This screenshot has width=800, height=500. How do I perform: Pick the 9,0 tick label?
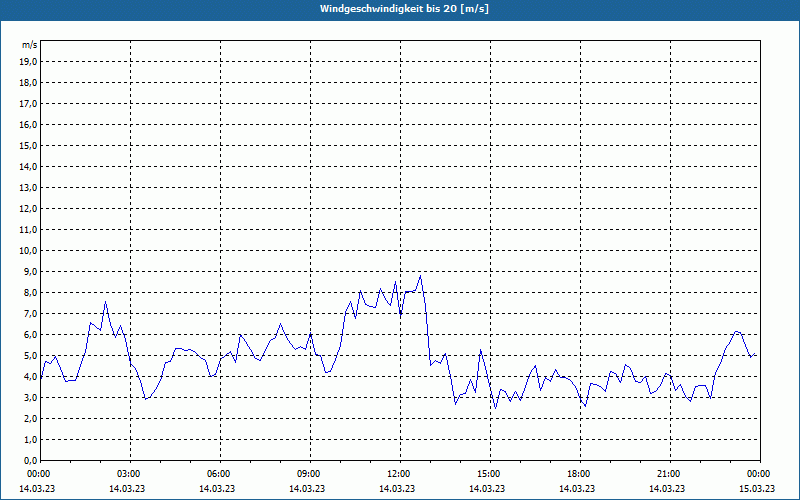(x=31, y=271)
